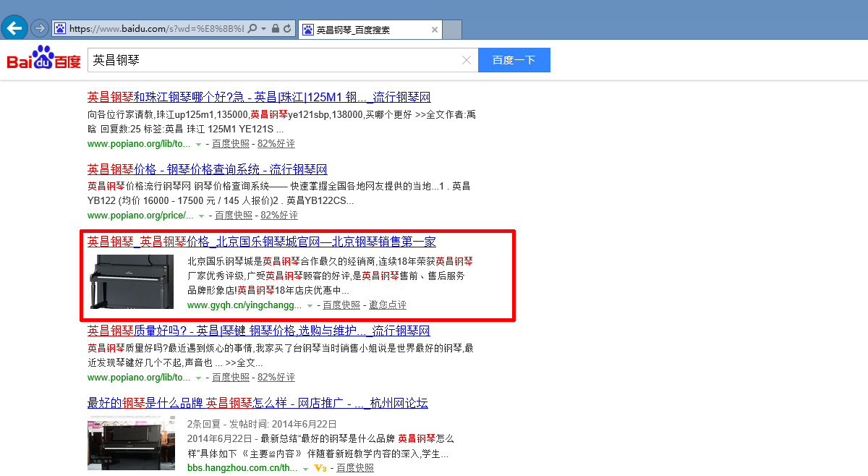Expand the address bar search dropdown arrow

(263, 29)
